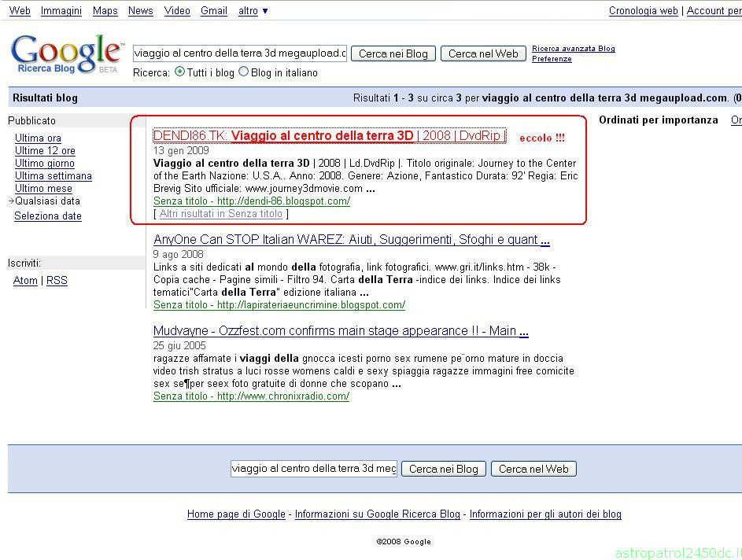Screen dimensions: 742x560
Task: Open DENDI86.TK Viaggio al centro result title
Action: 330,135
